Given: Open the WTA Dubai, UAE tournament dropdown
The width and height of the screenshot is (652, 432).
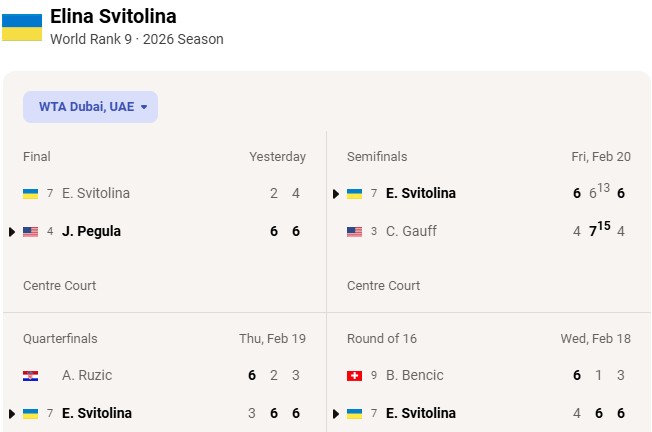Looking at the screenshot, I should click(91, 107).
